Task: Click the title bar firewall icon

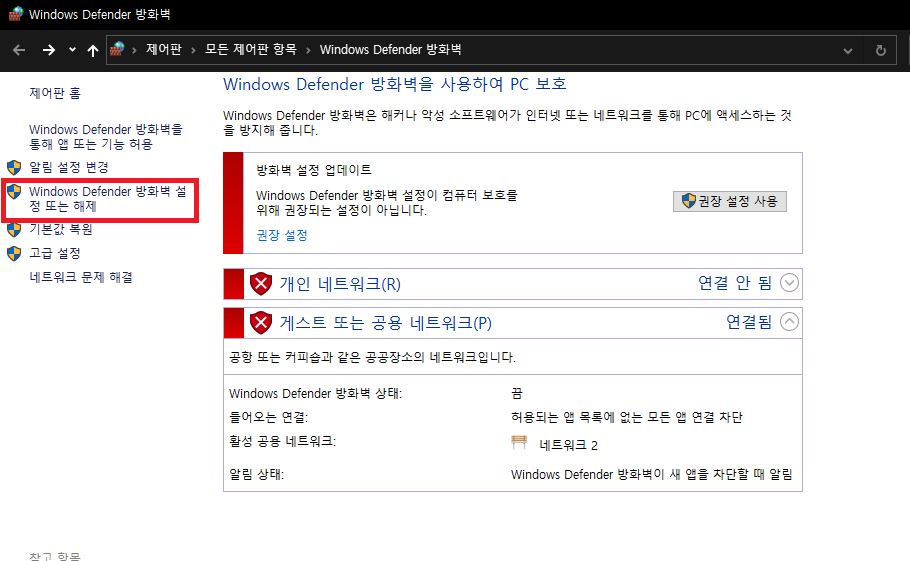Action: pos(16,14)
